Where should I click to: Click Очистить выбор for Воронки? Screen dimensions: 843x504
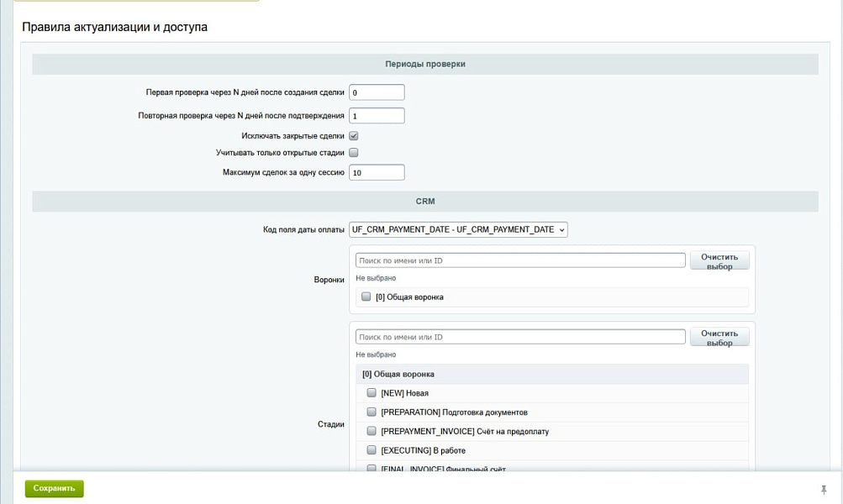click(719, 261)
